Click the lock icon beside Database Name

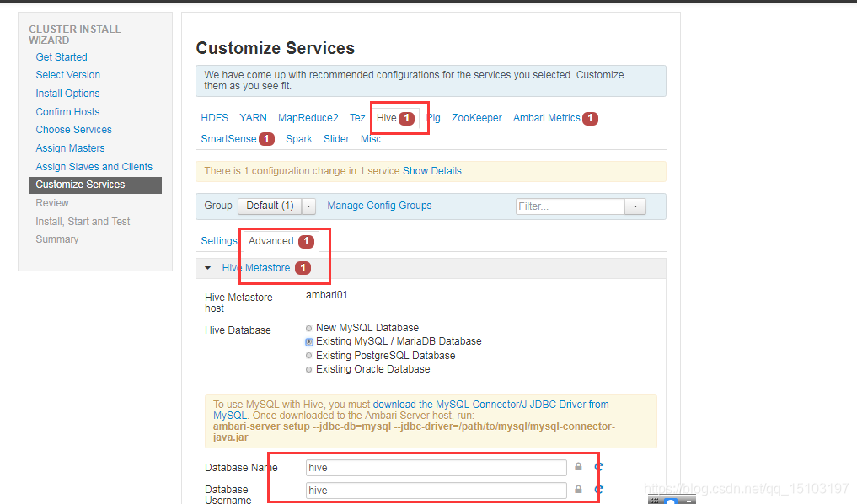pyautogui.click(x=578, y=466)
